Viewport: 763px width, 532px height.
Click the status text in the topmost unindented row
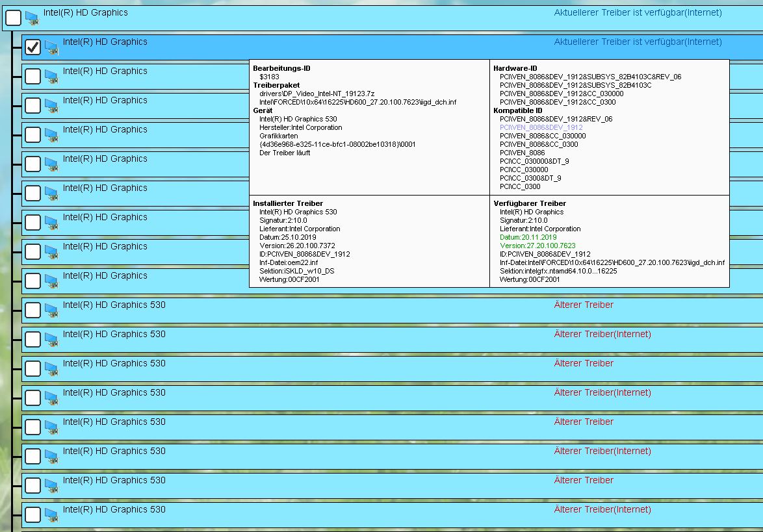click(638, 12)
